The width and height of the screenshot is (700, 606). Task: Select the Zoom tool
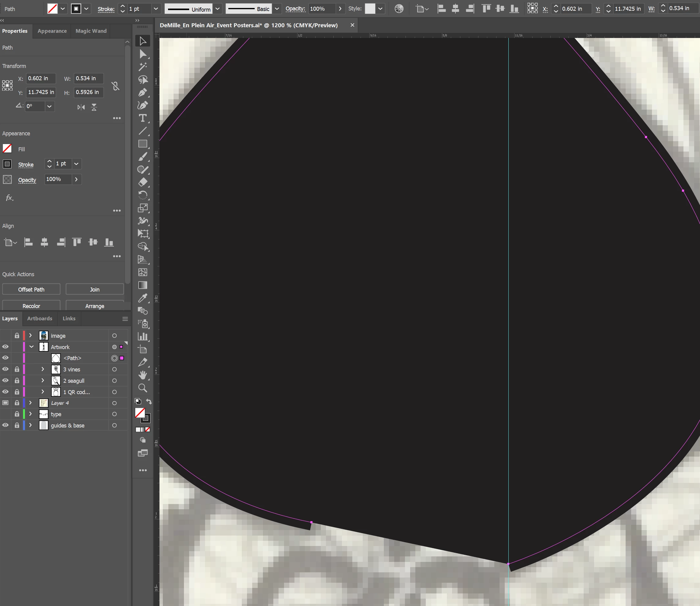[143, 388]
